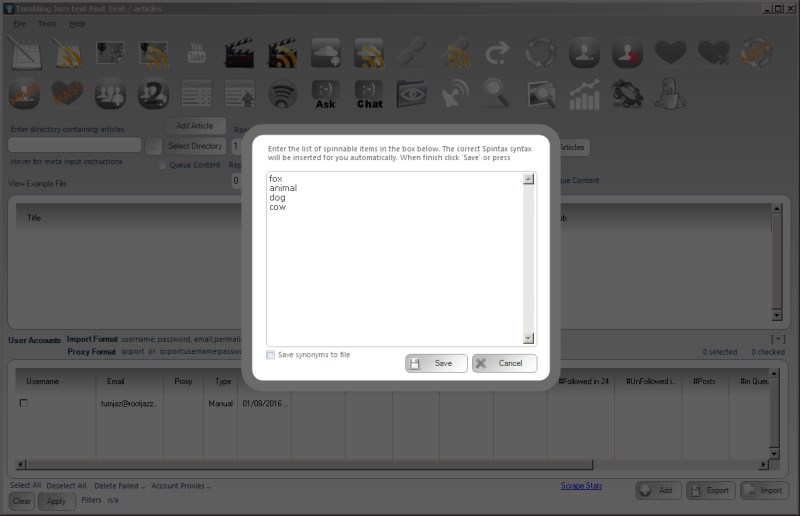Open the Help menu
Image resolution: width=800 pixels, height=516 pixels.
(x=77, y=23)
